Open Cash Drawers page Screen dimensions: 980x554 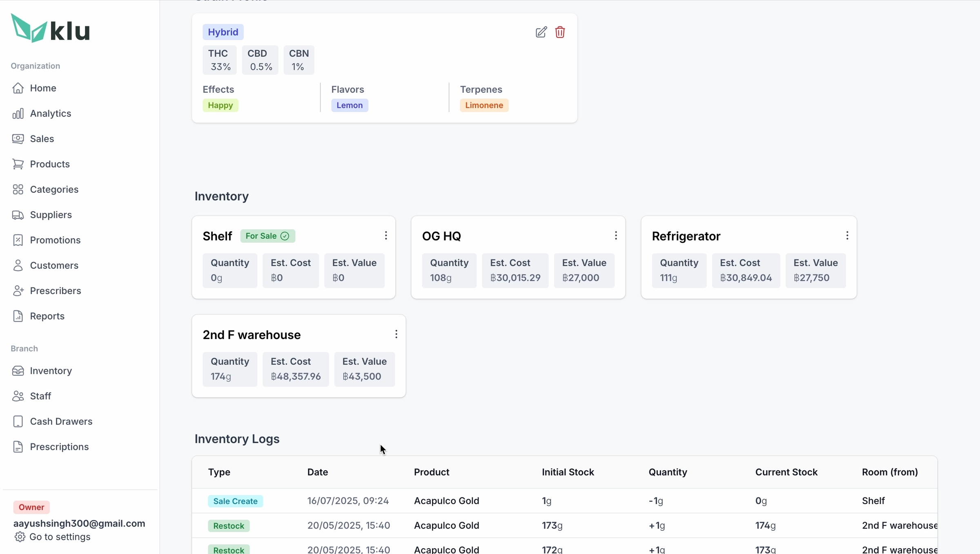(61, 421)
